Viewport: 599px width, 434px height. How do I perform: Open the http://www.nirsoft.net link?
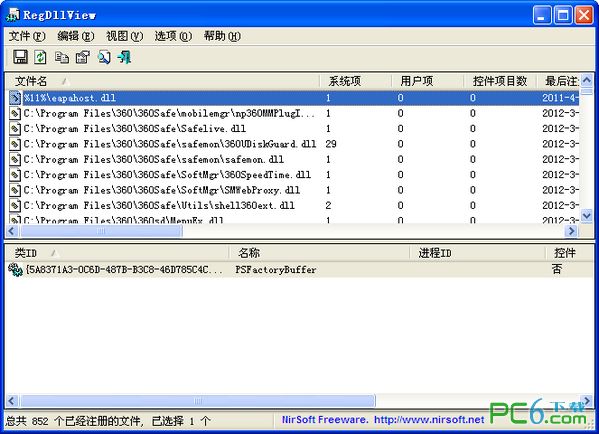(429, 419)
